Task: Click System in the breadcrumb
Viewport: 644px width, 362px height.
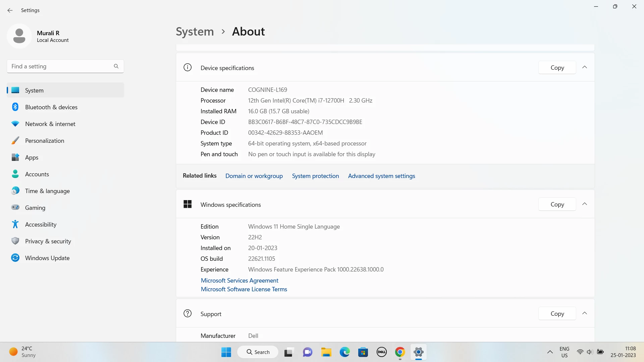Action: (x=195, y=32)
